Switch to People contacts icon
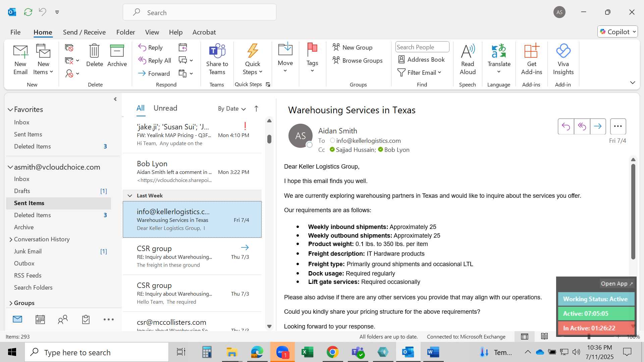Screen dimensions: 644x362 click(x=63, y=319)
